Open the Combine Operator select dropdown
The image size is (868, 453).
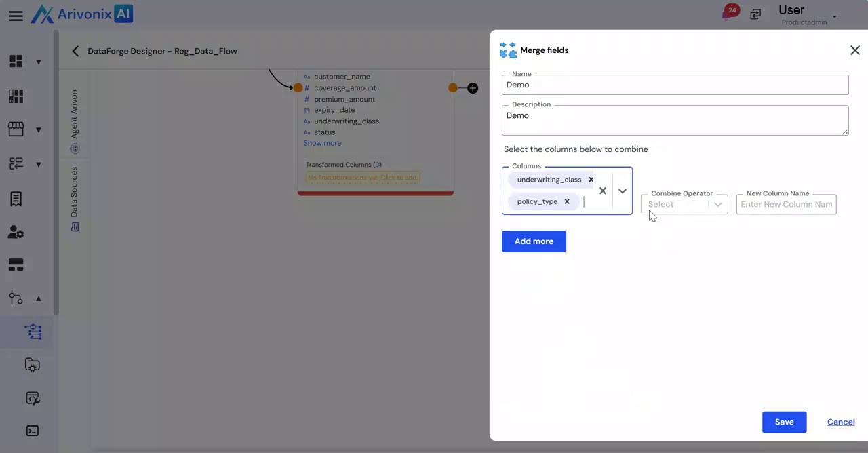click(684, 204)
